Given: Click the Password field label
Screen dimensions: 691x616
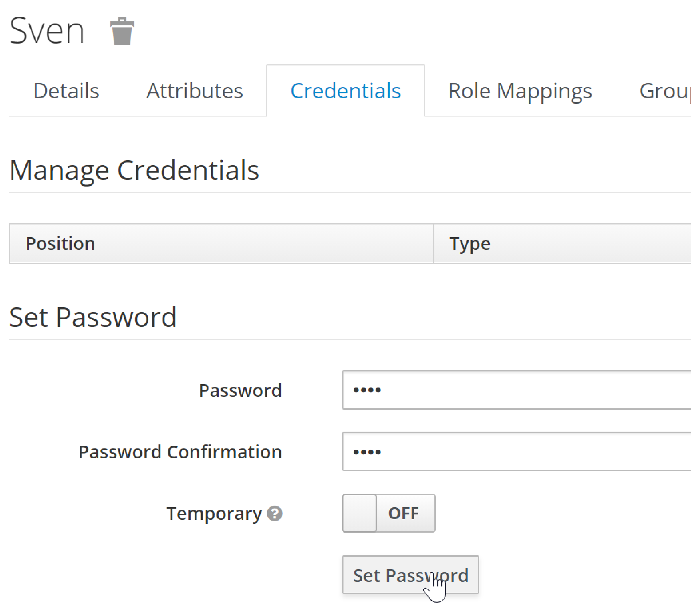Looking at the screenshot, I should (x=240, y=391).
